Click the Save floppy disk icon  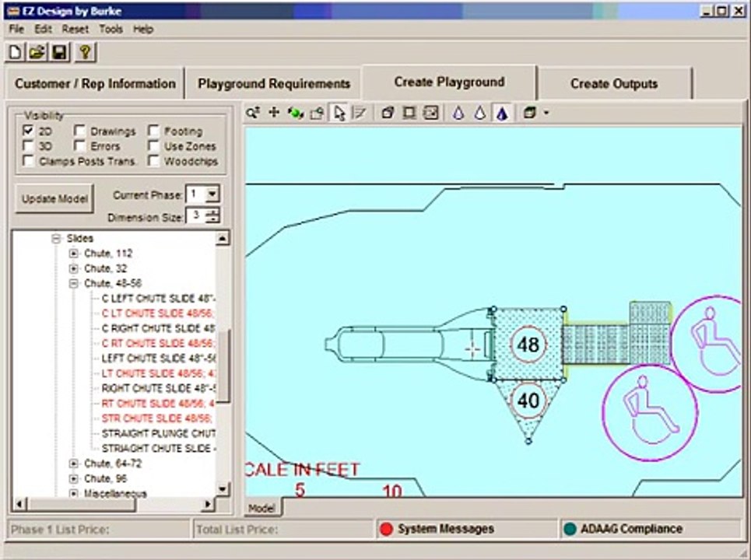click(x=59, y=52)
